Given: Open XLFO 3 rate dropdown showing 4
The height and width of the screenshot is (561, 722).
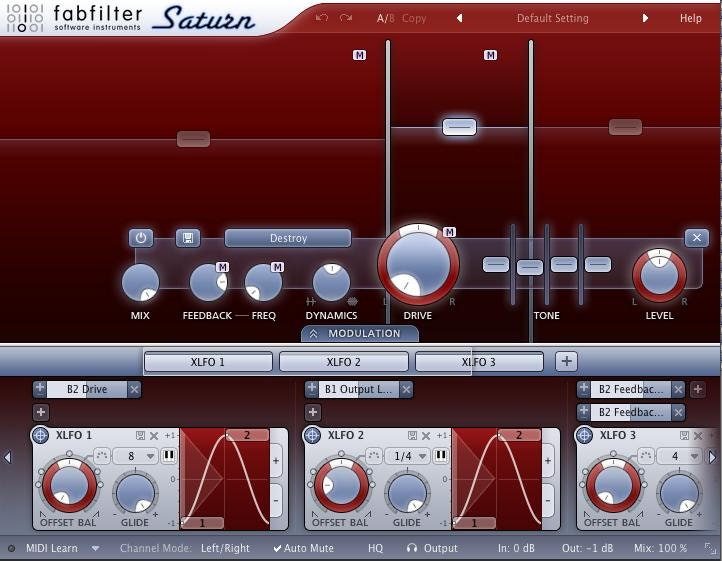Looking at the screenshot, I should click(x=679, y=456).
